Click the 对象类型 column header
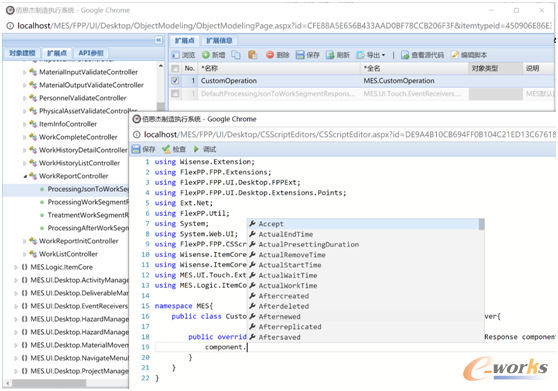This screenshot has height=391, width=558. [x=495, y=68]
